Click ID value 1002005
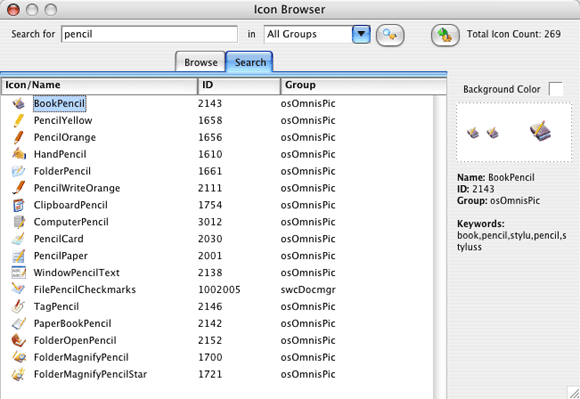 [219, 290]
